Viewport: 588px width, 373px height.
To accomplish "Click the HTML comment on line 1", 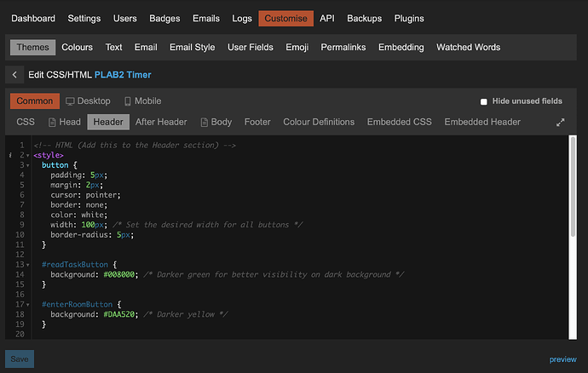I will pyautogui.click(x=135, y=146).
